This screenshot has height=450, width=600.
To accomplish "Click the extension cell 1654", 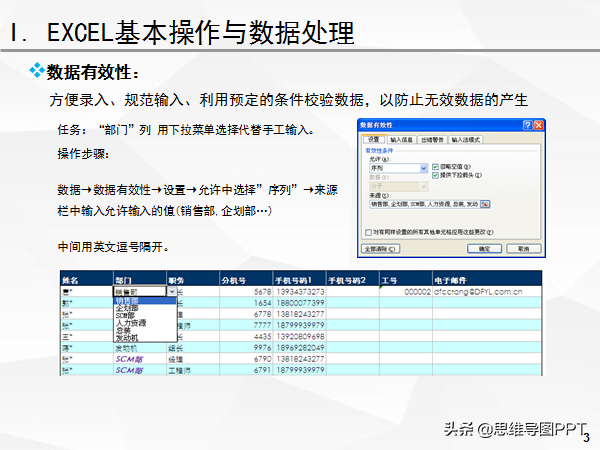I will [x=246, y=303].
